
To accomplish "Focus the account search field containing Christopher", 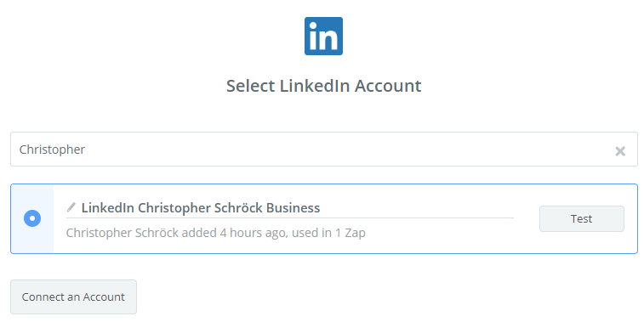I will (323, 150).
